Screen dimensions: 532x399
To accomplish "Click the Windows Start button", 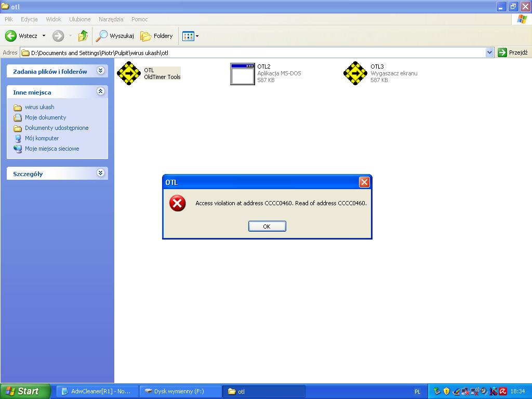I will tap(25, 391).
